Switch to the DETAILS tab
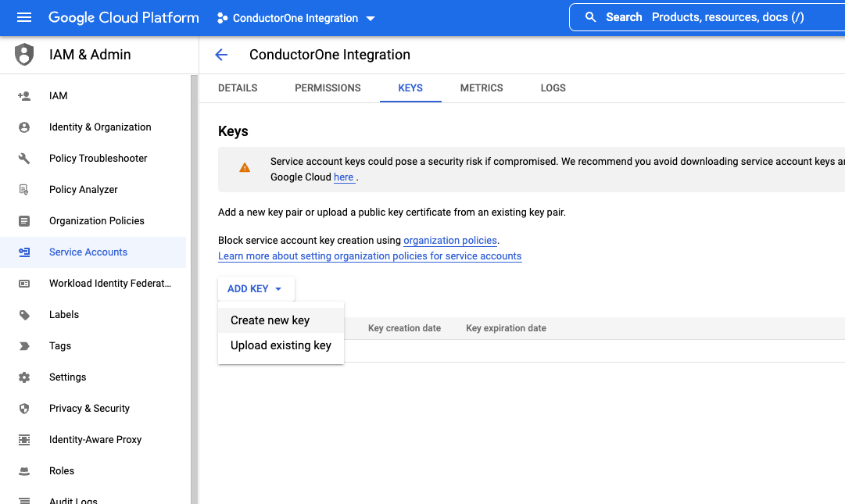 tap(238, 88)
